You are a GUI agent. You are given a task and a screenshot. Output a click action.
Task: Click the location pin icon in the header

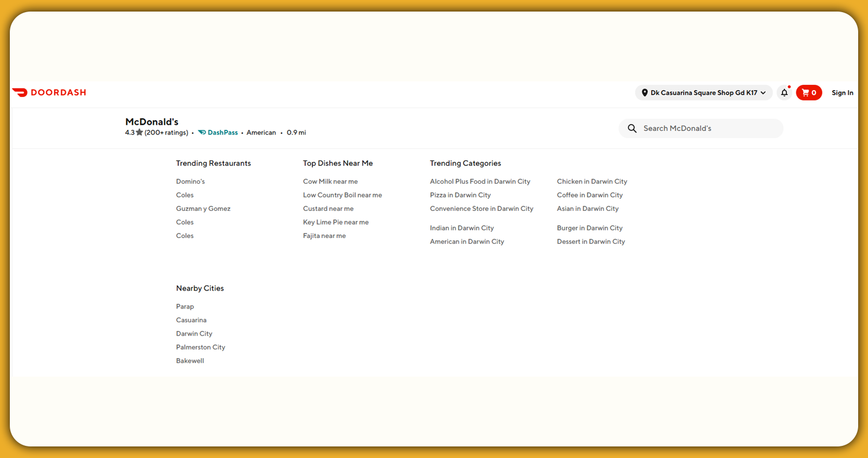click(645, 92)
